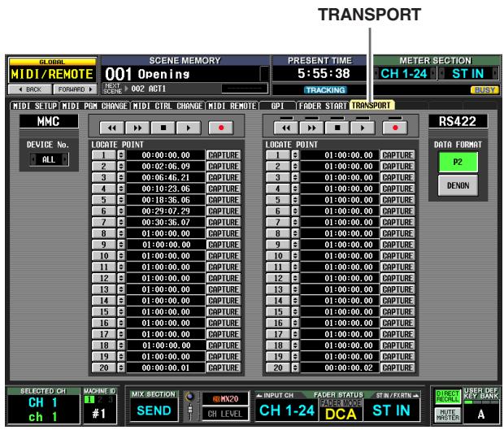
Task: Click the RS422 stop button
Action: pos(337,128)
